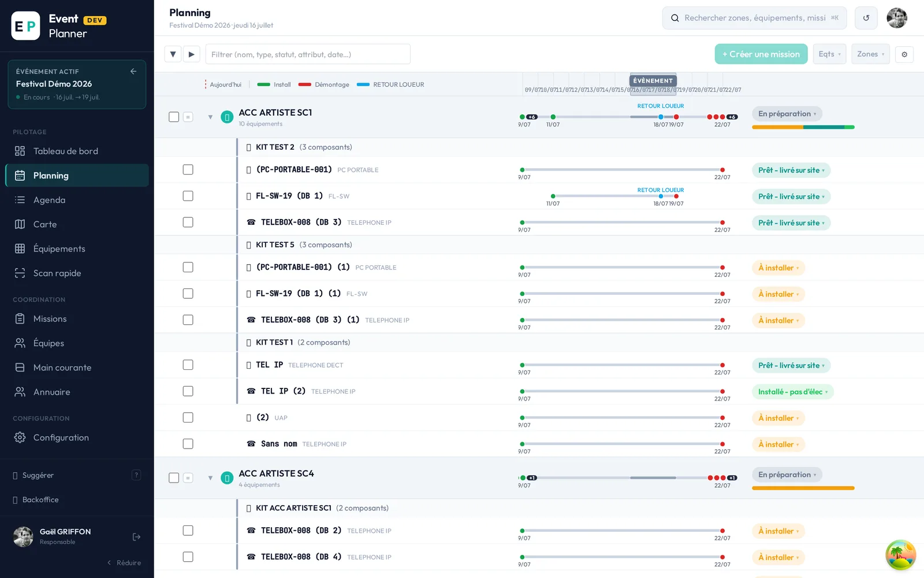Open the Équipements section
The image size is (924, 578).
tap(77, 249)
